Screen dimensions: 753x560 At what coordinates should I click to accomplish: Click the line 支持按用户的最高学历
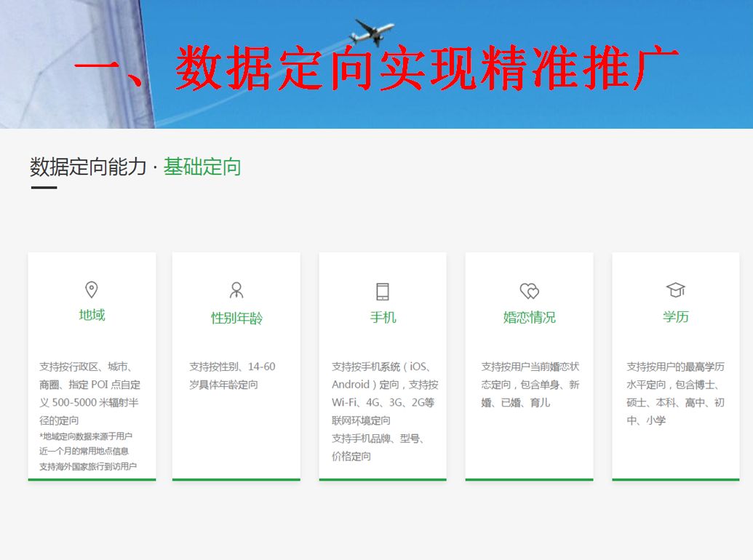pyautogui.click(x=675, y=367)
